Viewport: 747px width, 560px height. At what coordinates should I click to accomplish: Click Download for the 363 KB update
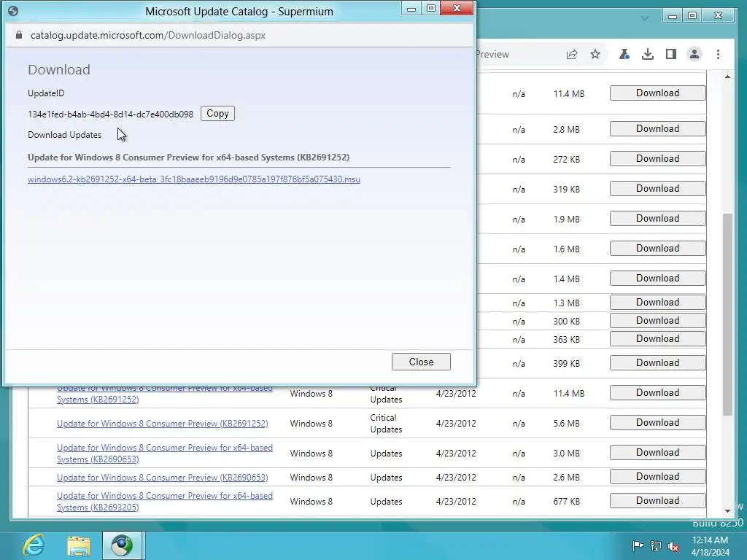pyautogui.click(x=657, y=338)
